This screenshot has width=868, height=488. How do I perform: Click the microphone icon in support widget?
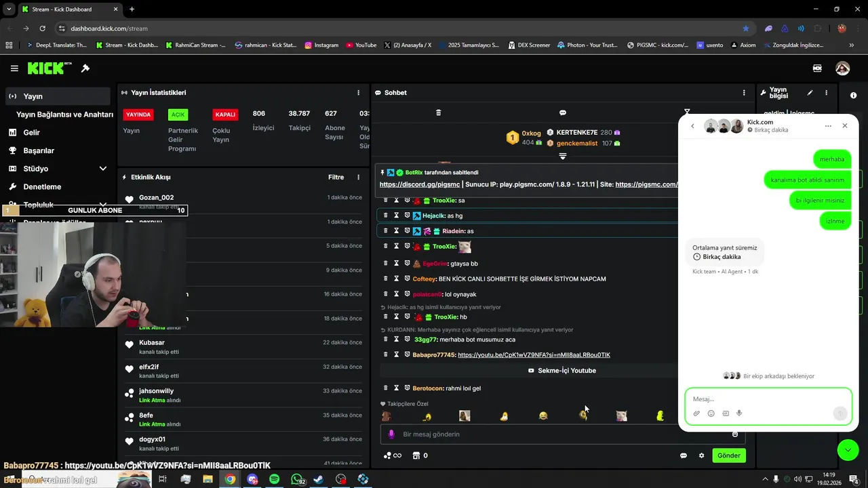click(739, 413)
